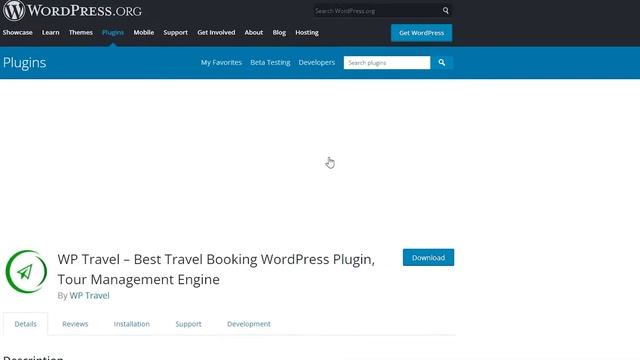Click the WP Travel plugin icon

click(x=26, y=271)
